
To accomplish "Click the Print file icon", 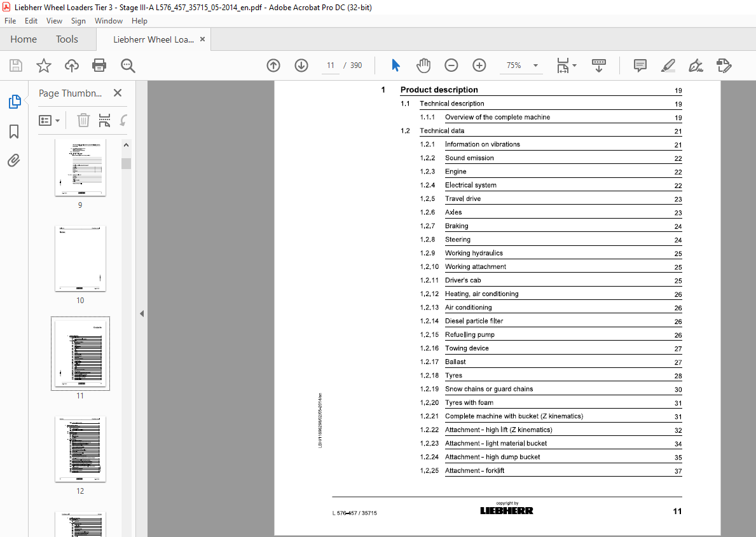I will tap(99, 65).
